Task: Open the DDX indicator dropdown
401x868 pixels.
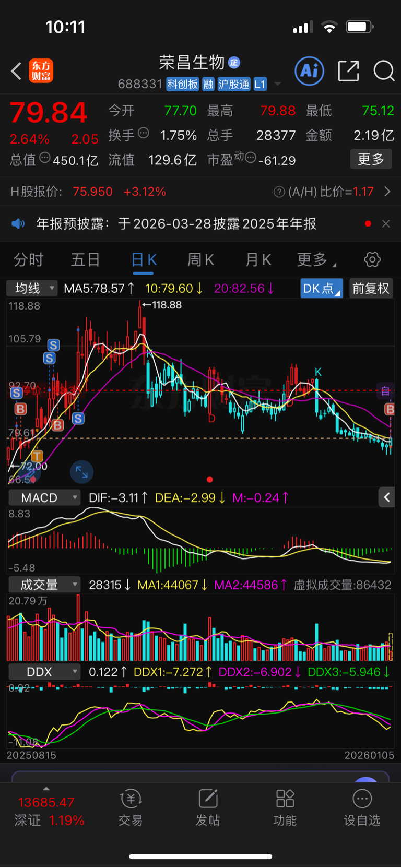Action: (44, 672)
